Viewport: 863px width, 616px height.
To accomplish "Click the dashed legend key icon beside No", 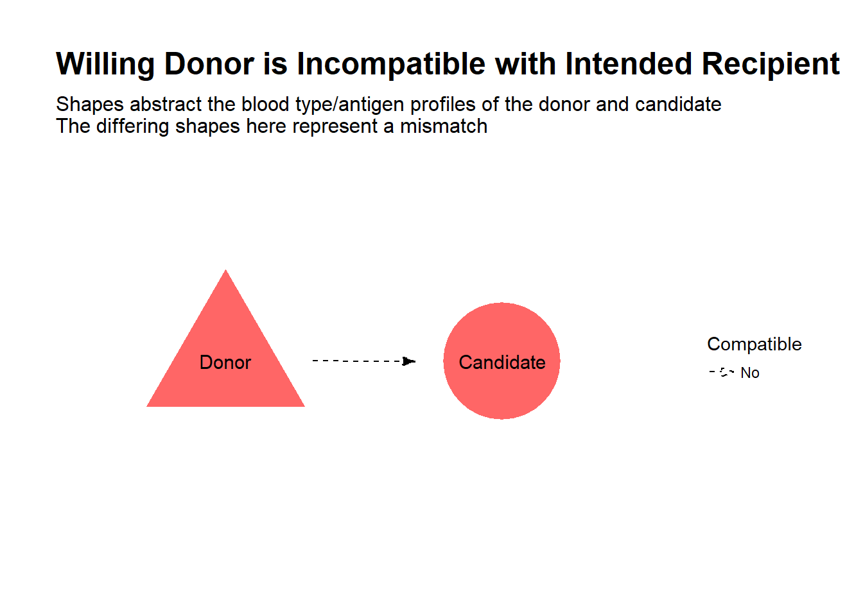I will [x=722, y=372].
